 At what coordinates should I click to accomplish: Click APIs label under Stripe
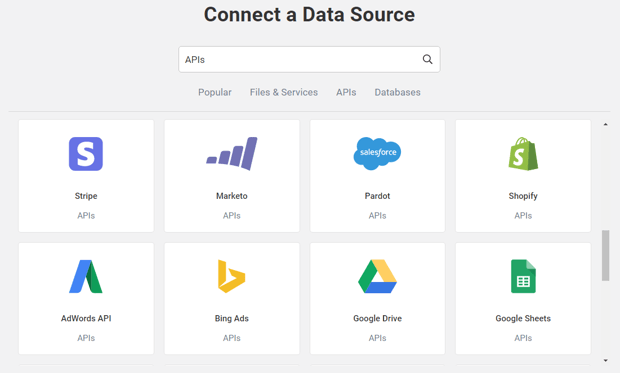(x=86, y=216)
